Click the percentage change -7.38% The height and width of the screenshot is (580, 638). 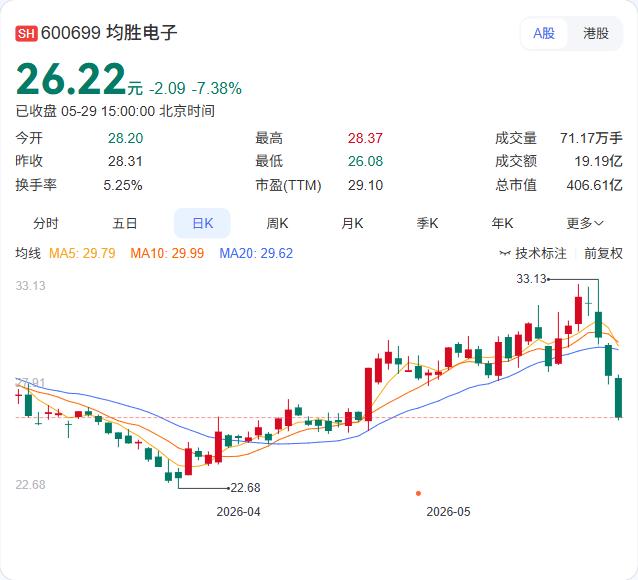[216, 88]
